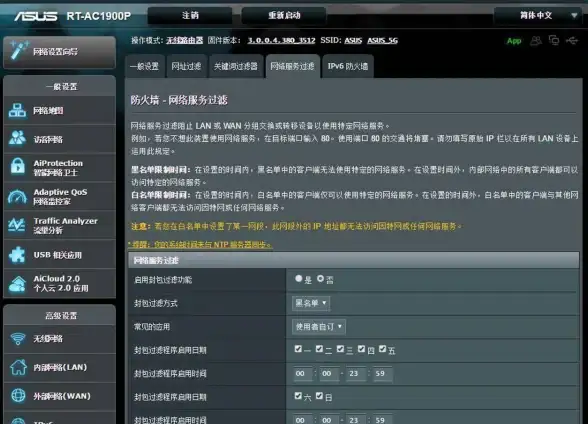Select 否 to disable packet filter
The image size is (588, 424).
pos(320,279)
